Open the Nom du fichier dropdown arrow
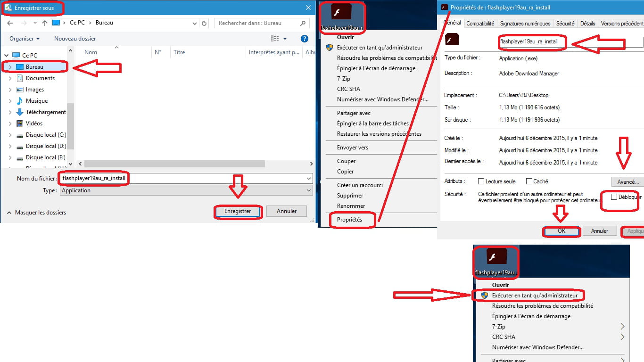Image resolution: width=644 pixels, height=362 pixels. [309, 179]
